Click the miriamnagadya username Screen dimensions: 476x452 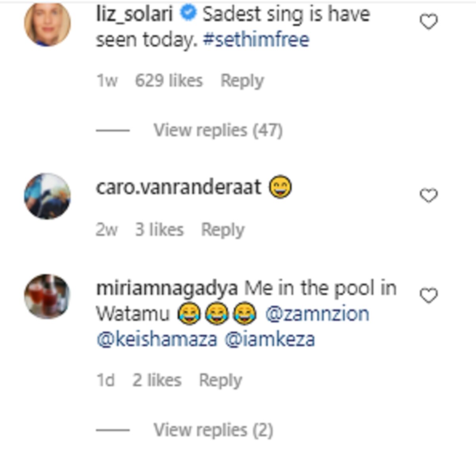click(167, 289)
